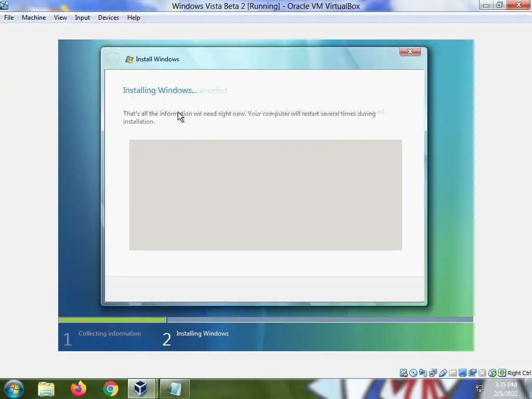Click the green keyboard capture arrow icon

tap(502, 373)
